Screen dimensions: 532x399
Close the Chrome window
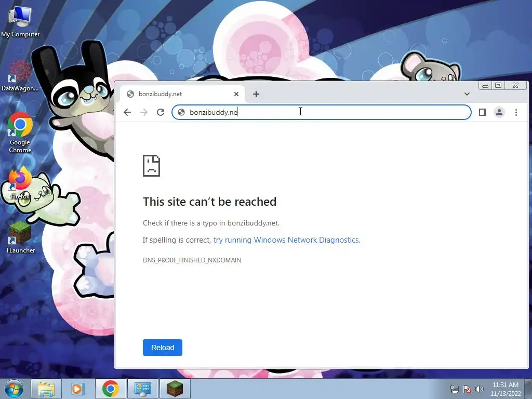click(x=516, y=86)
